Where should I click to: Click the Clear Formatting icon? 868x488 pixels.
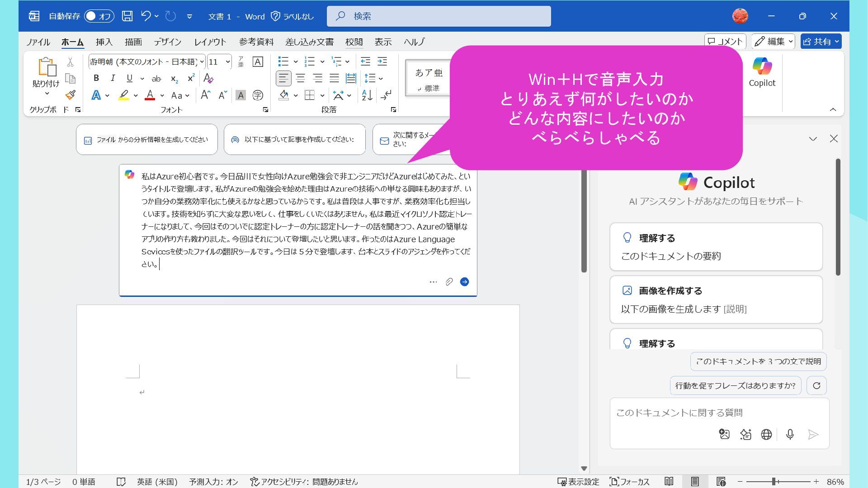point(208,78)
